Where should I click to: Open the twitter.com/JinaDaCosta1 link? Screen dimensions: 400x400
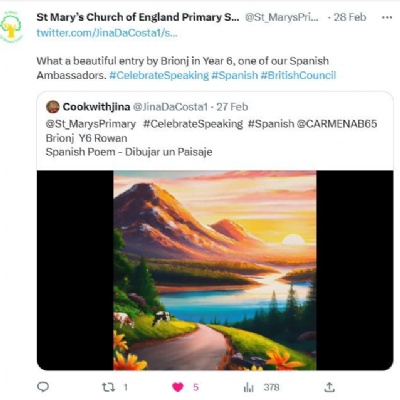pos(107,33)
